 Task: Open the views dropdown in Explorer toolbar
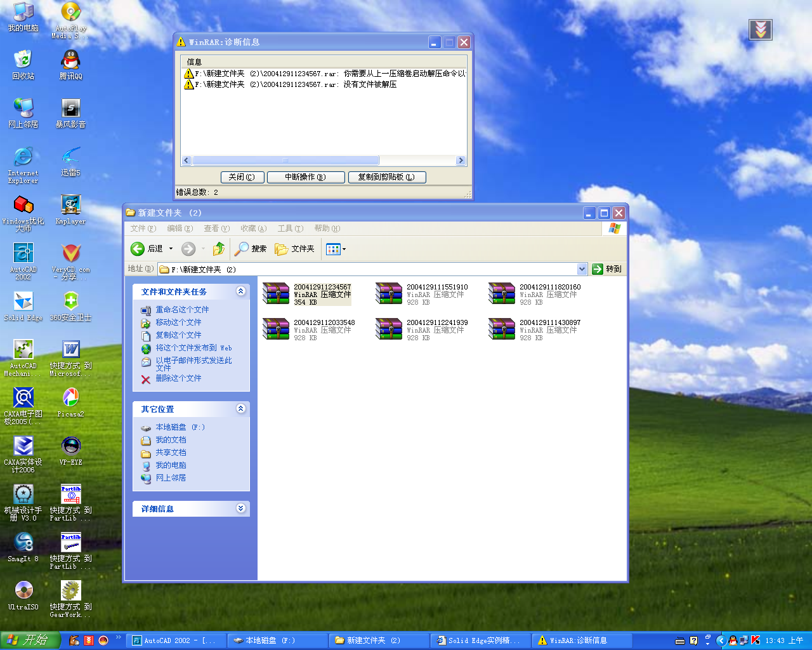pyautogui.click(x=336, y=249)
